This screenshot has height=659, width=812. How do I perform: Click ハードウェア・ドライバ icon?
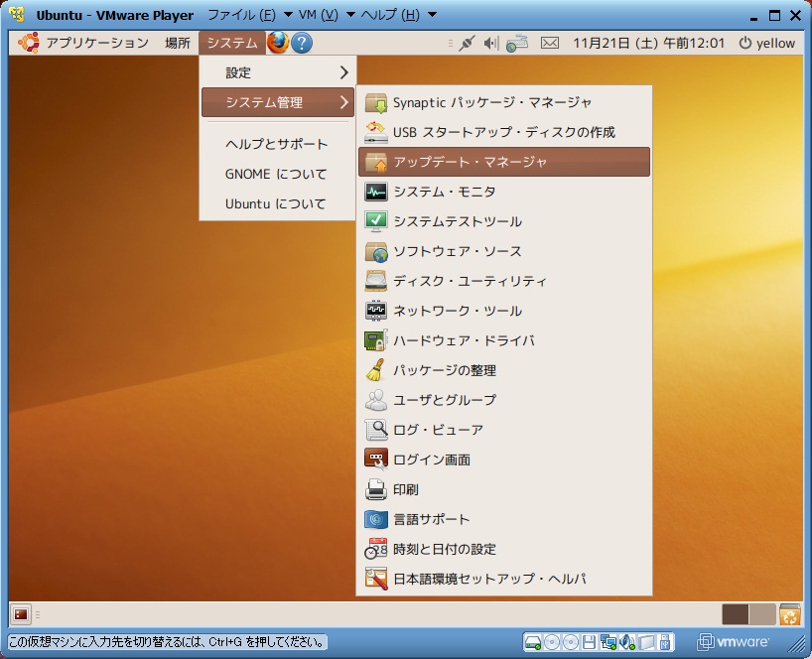click(x=376, y=340)
